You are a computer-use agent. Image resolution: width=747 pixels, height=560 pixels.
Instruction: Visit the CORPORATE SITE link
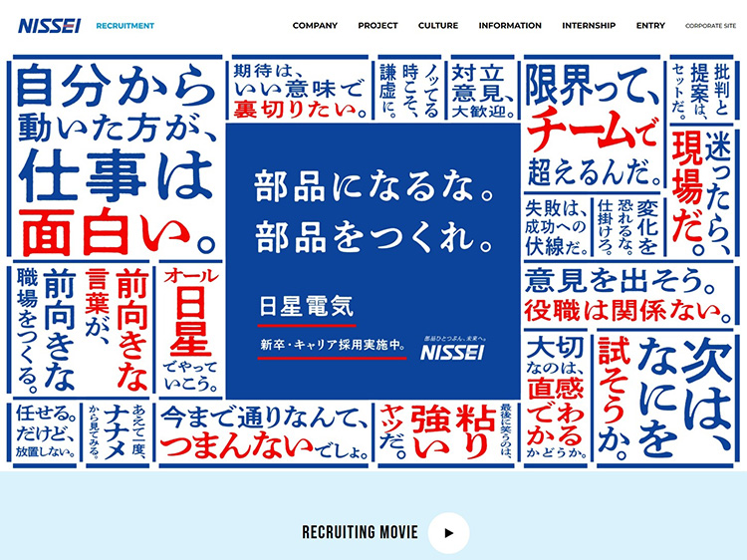pyautogui.click(x=711, y=26)
